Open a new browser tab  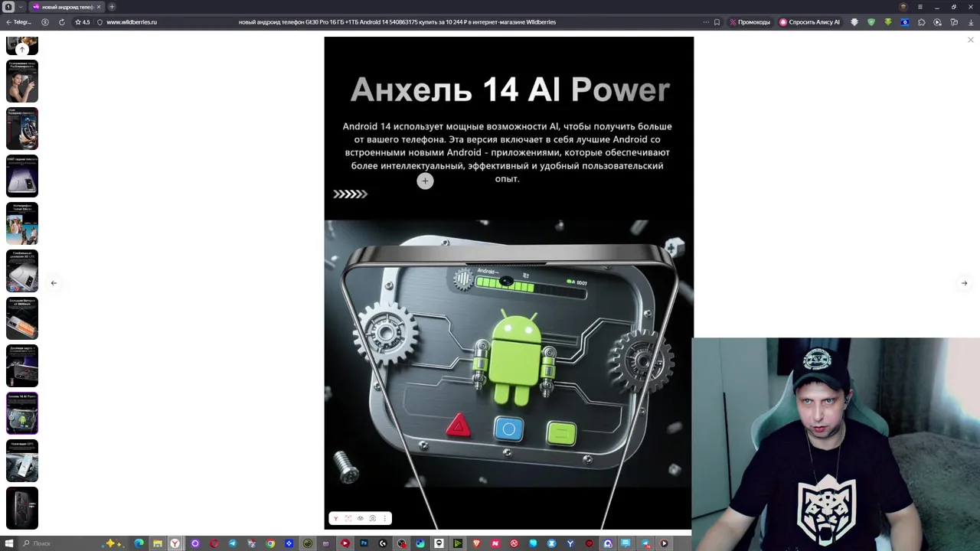(x=112, y=7)
